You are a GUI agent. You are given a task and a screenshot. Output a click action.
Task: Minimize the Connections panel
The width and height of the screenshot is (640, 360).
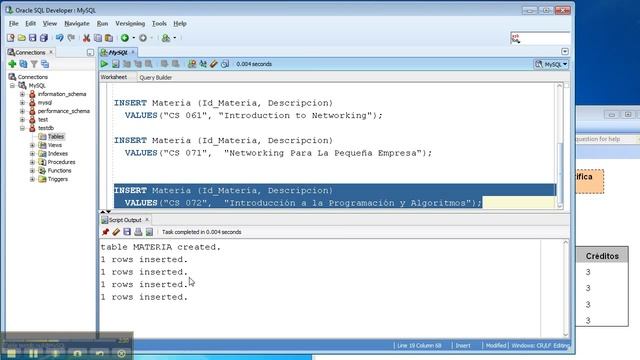click(x=90, y=52)
